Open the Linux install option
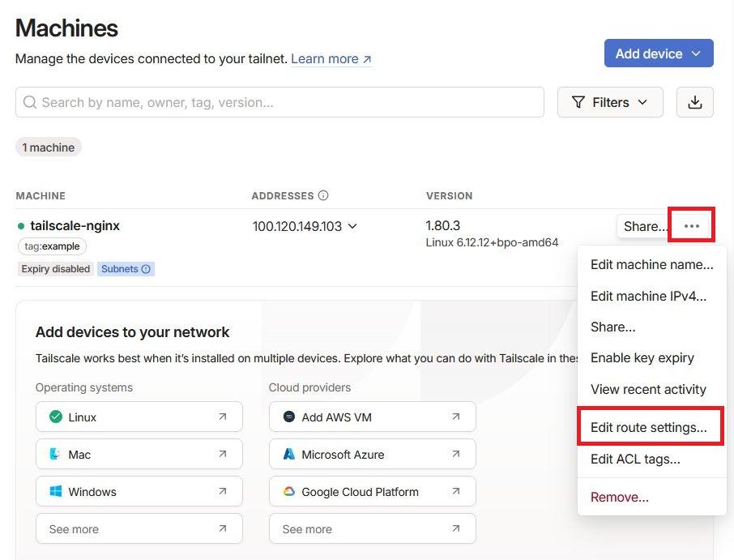 coord(139,417)
